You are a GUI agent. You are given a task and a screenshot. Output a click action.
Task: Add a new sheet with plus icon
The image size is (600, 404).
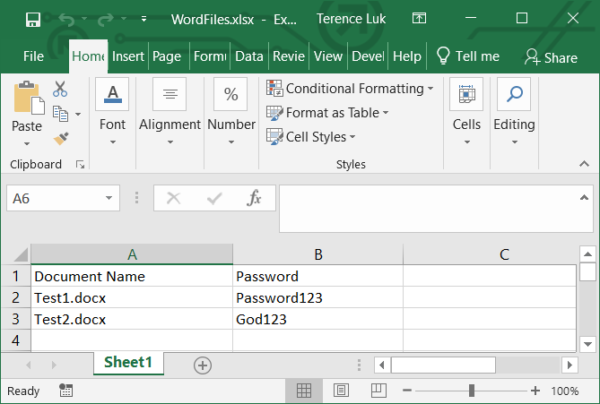click(x=202, y=365)
